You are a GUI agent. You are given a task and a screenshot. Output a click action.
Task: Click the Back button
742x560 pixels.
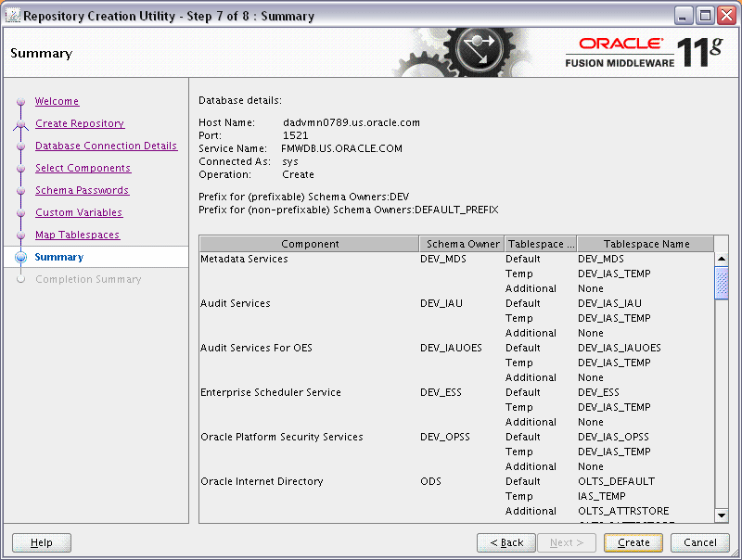(505, 542)
